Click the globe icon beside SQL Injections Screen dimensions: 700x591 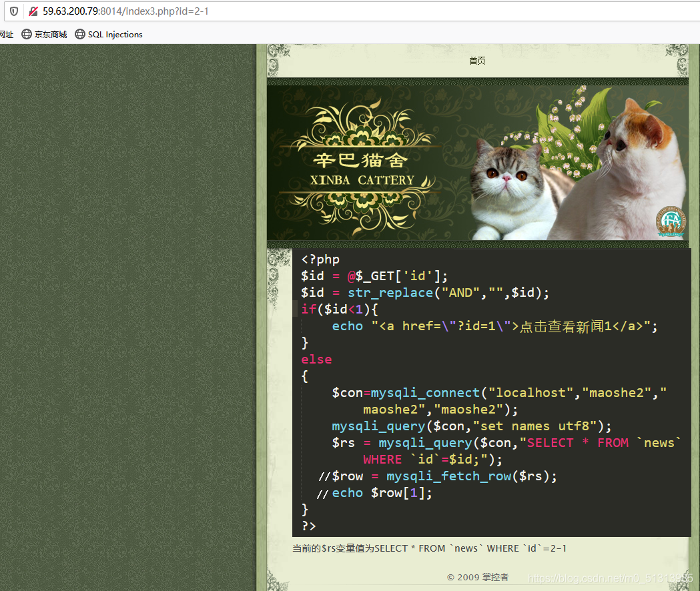80,34
